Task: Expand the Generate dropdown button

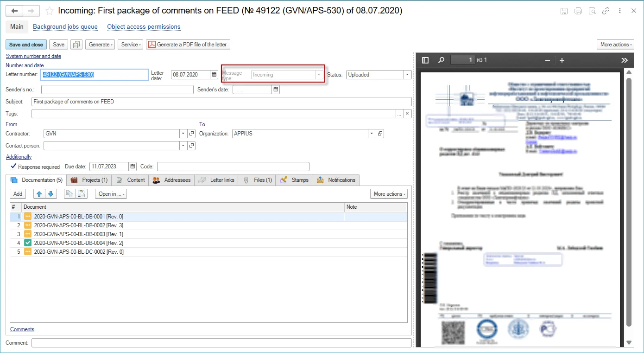Action: (100, 45)
